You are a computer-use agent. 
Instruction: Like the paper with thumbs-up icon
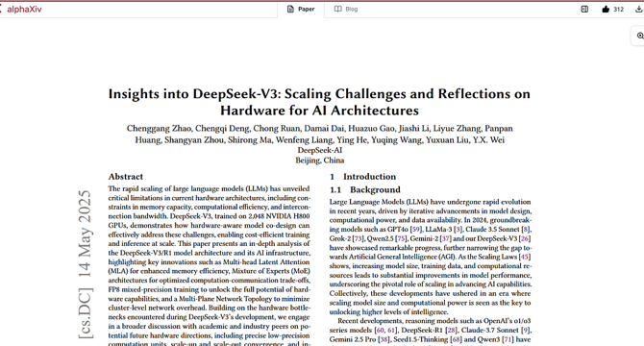point(606,9)
